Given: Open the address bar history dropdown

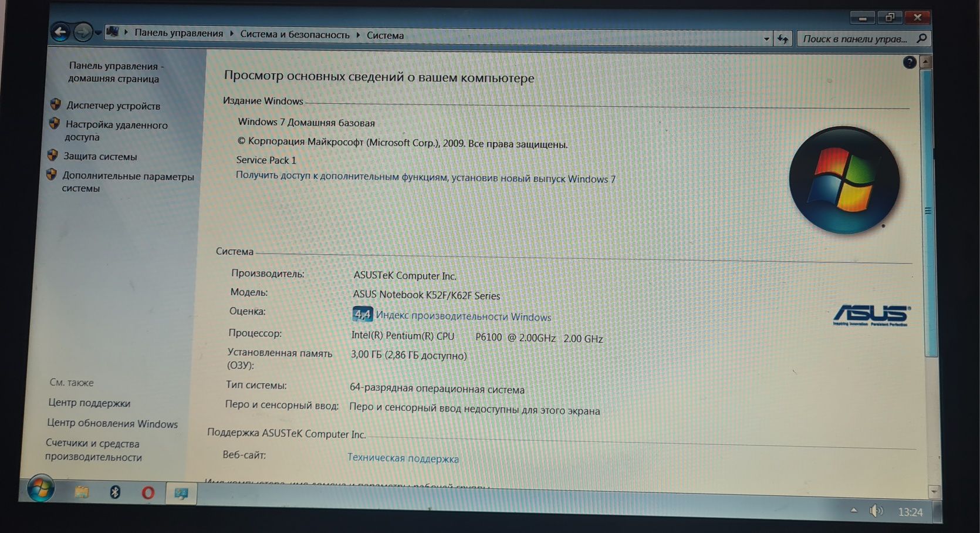Looking at the screenshot, I should (x=766, y=39).
